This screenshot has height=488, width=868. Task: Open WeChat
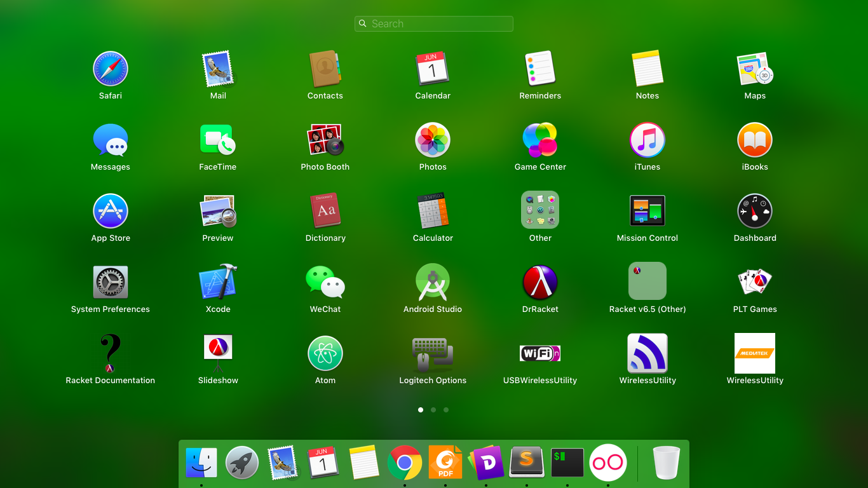(325, 282)
